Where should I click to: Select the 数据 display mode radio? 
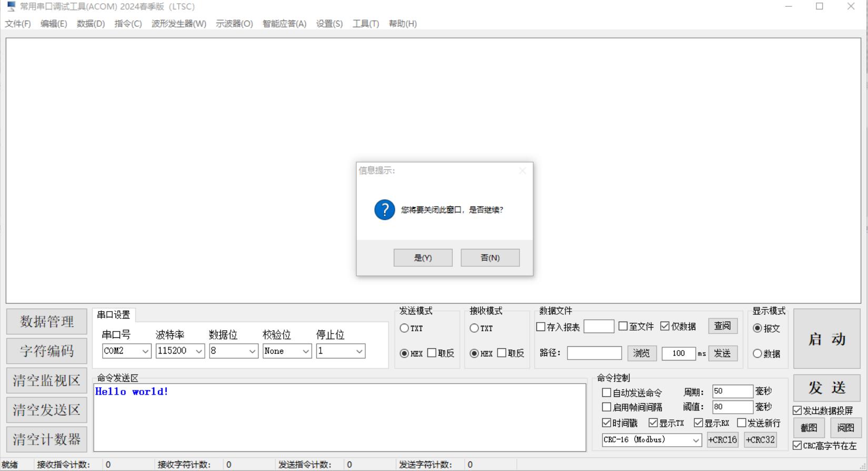(757, 354)
